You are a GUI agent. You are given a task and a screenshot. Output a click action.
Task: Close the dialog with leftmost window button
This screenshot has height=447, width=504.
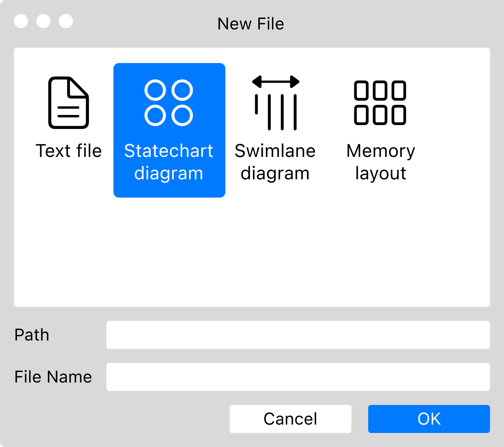(21, 21)
